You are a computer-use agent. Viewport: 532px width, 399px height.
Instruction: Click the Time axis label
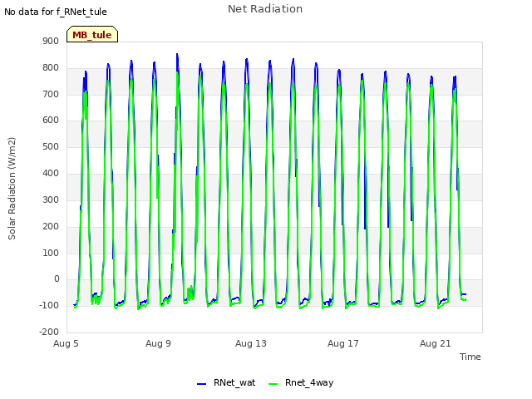pyautogui.click(x=470, y=357)
